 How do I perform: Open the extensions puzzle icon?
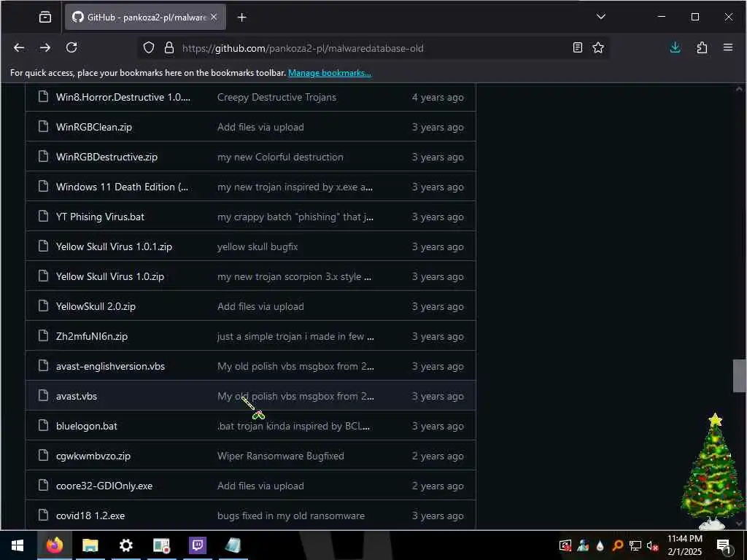702,47
